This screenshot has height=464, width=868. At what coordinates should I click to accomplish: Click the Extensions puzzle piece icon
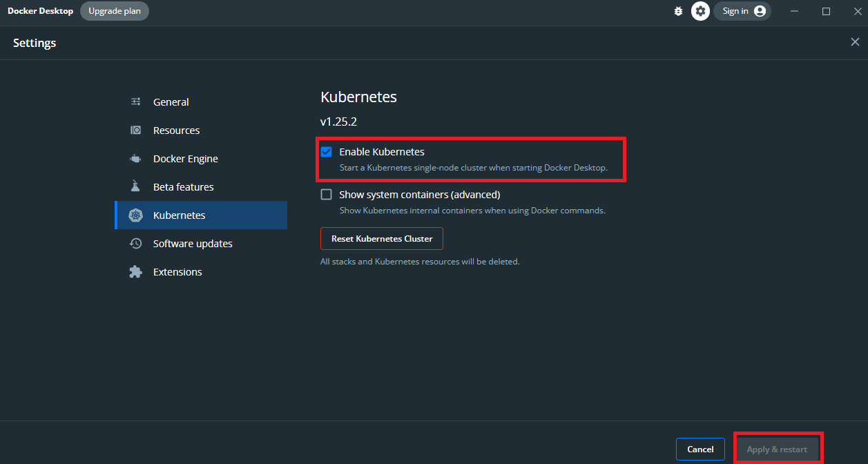pyautogui.click(x=136, y=272)
